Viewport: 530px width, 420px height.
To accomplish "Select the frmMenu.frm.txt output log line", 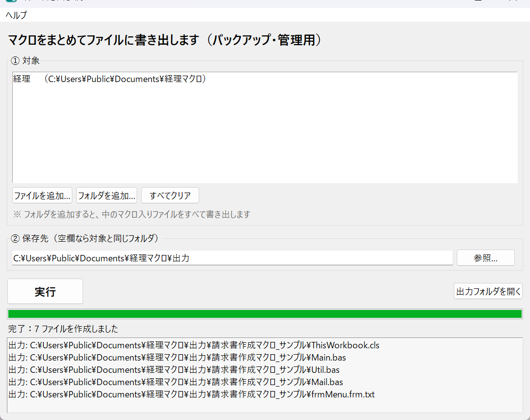I will [191, 394].
